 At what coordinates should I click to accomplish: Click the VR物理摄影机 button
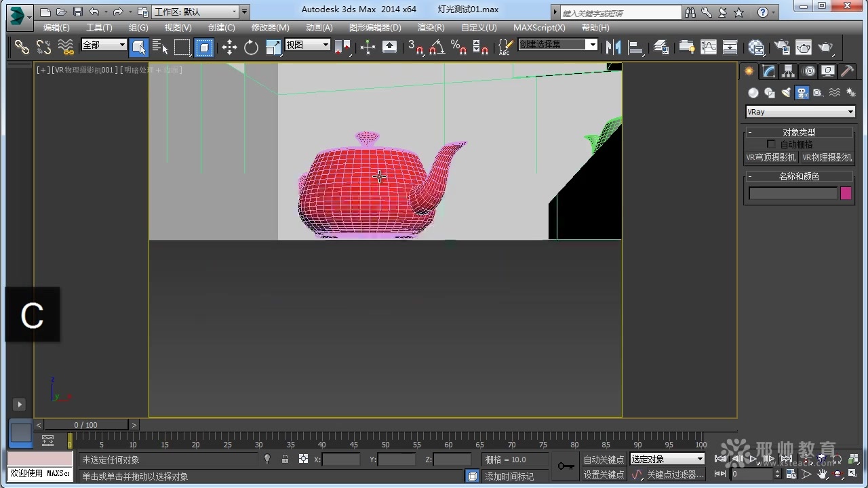(827, 157)
